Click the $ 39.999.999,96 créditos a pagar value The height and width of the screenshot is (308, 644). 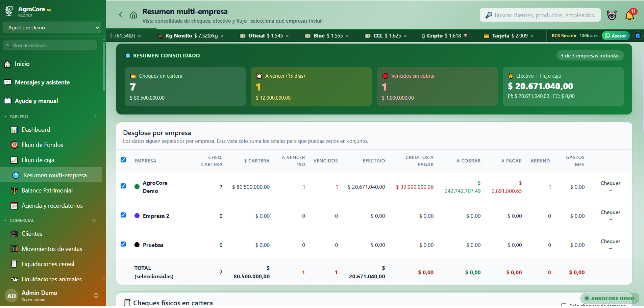click(415, 187)
